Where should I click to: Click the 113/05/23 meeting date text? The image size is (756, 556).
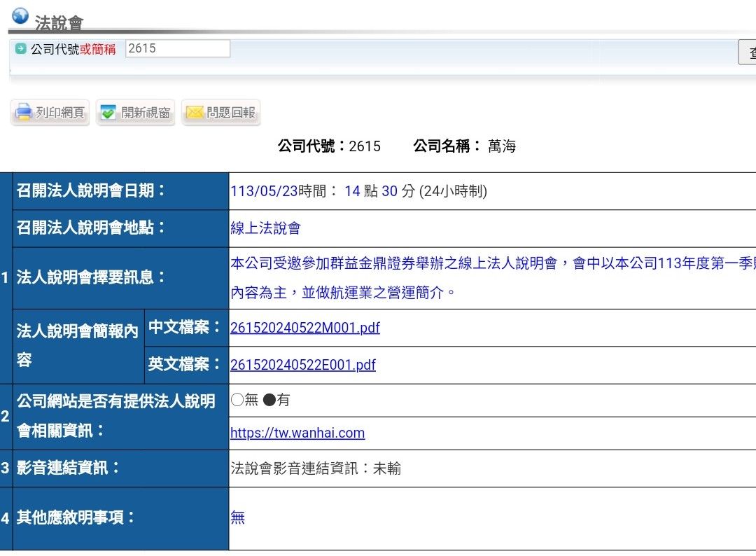[x=264, y=191]
